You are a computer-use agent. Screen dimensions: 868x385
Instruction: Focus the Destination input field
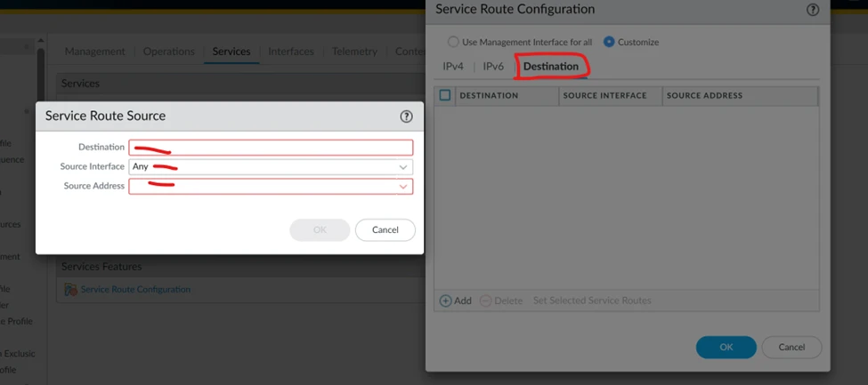tap(271, 148)
